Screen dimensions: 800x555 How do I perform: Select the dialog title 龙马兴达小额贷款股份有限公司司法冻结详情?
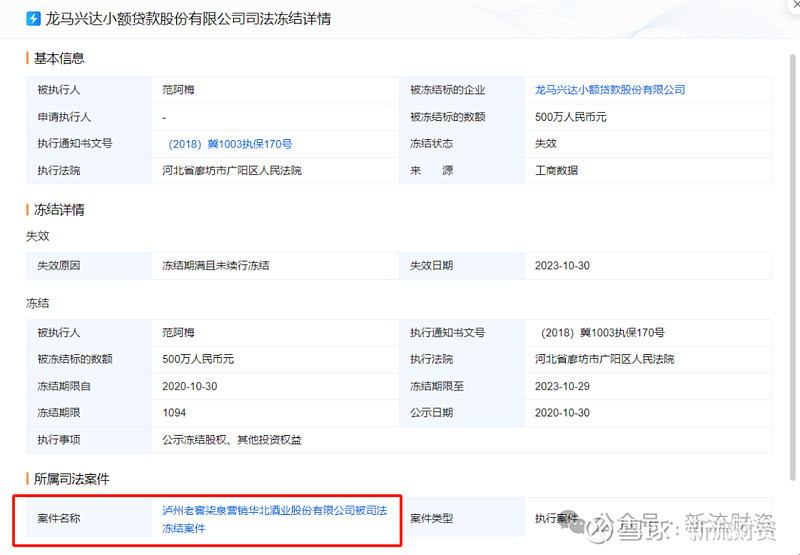pos(188,19)
